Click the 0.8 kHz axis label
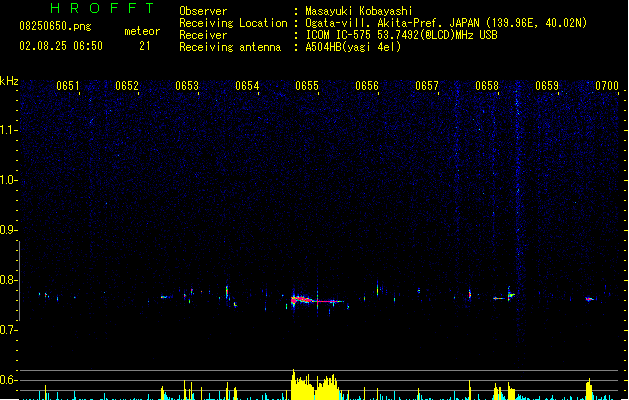 8,280
